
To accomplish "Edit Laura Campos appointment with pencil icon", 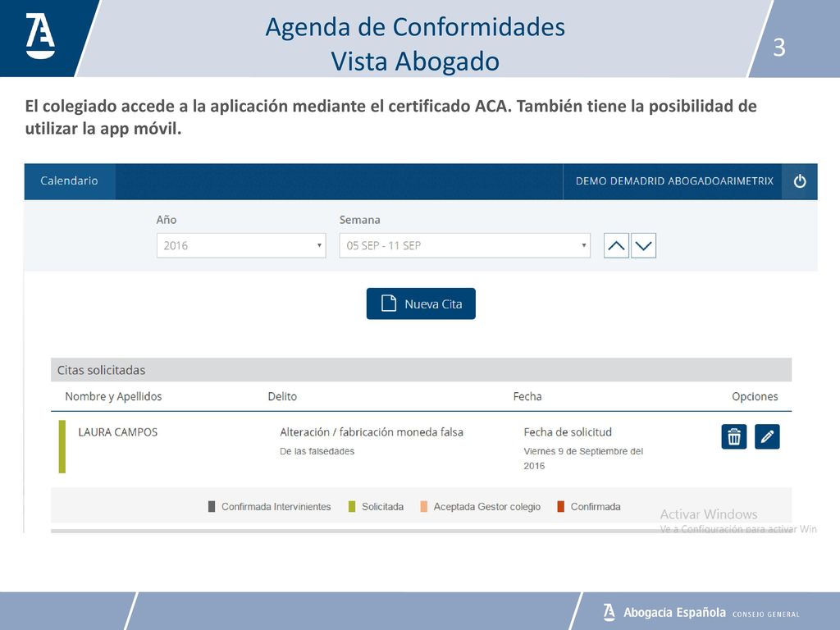I will tap(767, 436).
